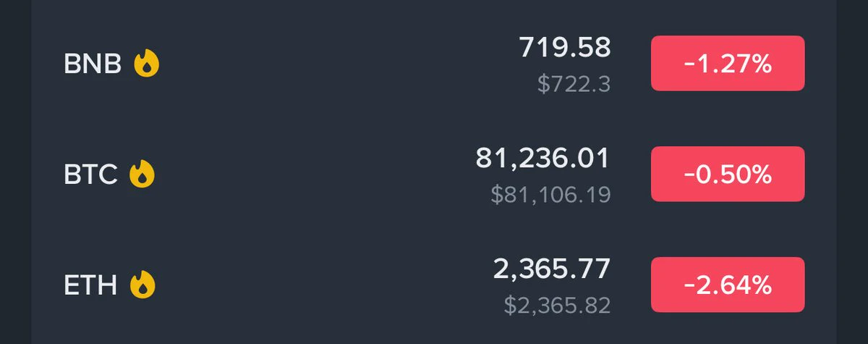The image size is (868, 344).
Task: Toggle the BTC -0.50% change badge
Action: pyautogui.click(x=728, y=174)
